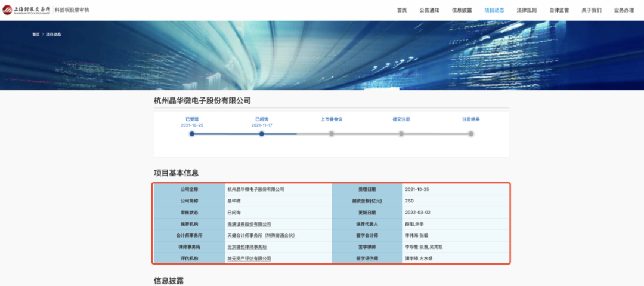
Task: Click the Shanghai Stock Exchange logo
Action: point(27,10)
